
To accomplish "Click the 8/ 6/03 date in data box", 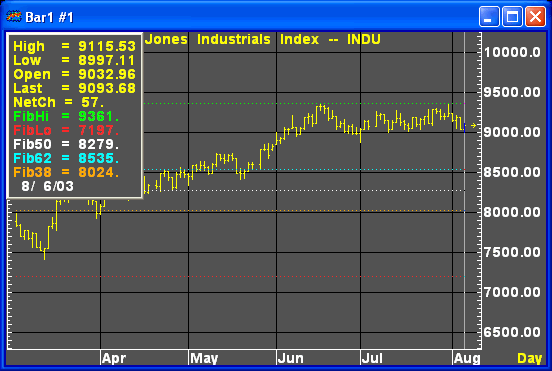I will pyautogui.click(x=48, y=186).
